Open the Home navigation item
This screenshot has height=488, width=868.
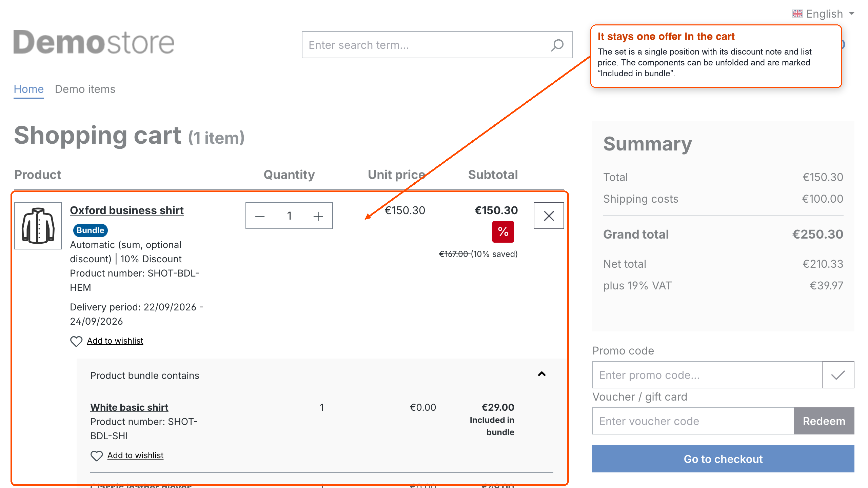[x=29, y=89]
